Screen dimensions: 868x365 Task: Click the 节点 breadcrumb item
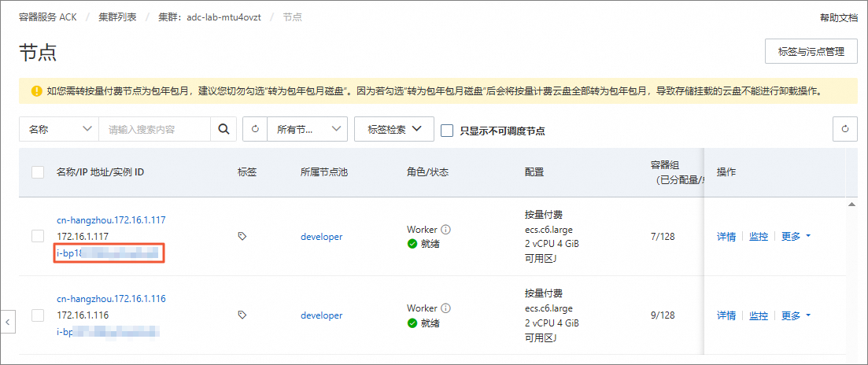coord(292,17)
